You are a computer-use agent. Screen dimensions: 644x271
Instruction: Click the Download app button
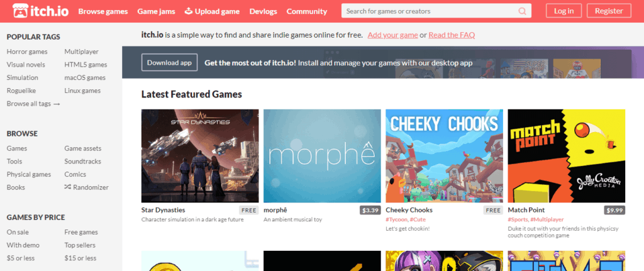point(169,63)
